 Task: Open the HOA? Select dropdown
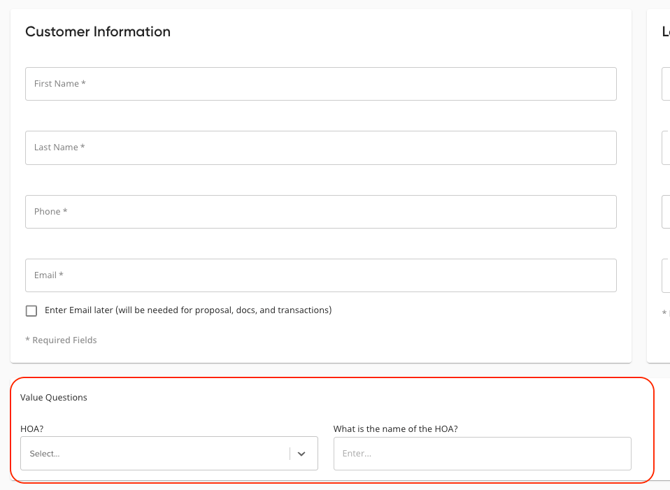pos(169,453)
